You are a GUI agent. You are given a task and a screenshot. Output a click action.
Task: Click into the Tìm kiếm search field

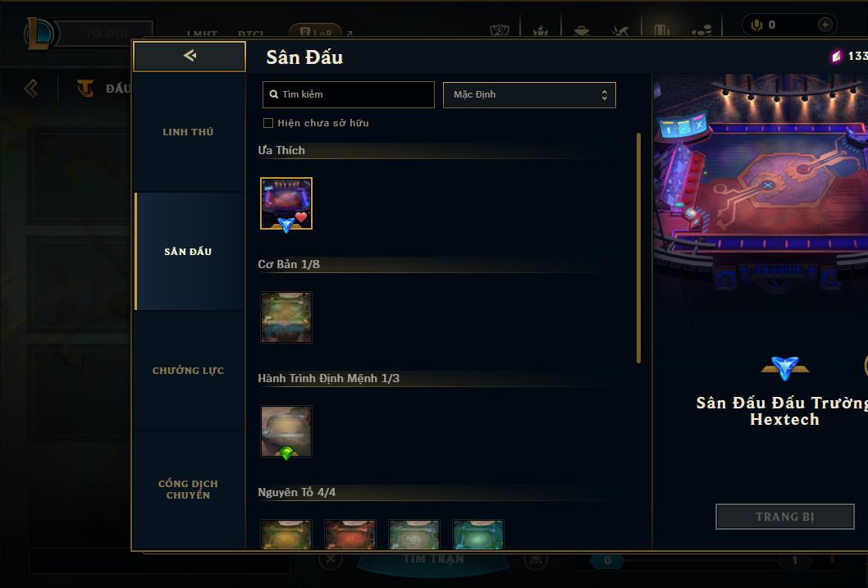pos(348,94)
